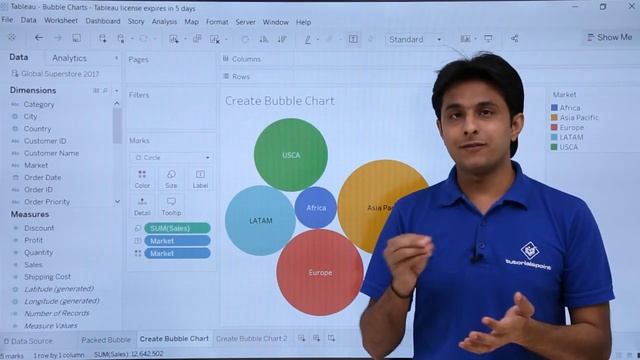Click the red Europe bubble

point(320,272)
